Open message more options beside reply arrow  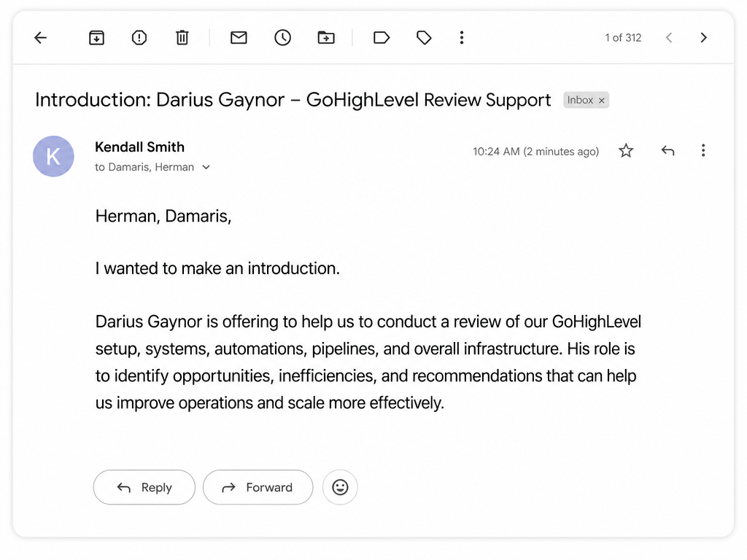(703, 150)
